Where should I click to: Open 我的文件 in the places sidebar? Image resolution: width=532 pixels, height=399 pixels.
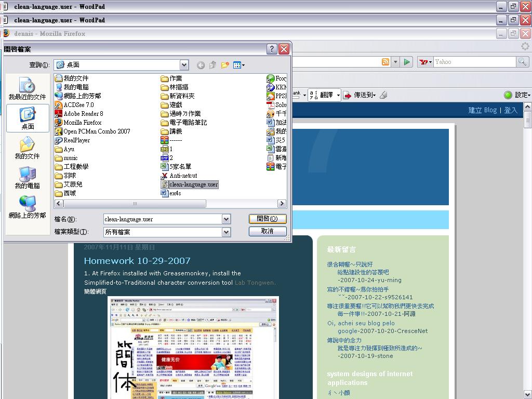coord(27,148)
